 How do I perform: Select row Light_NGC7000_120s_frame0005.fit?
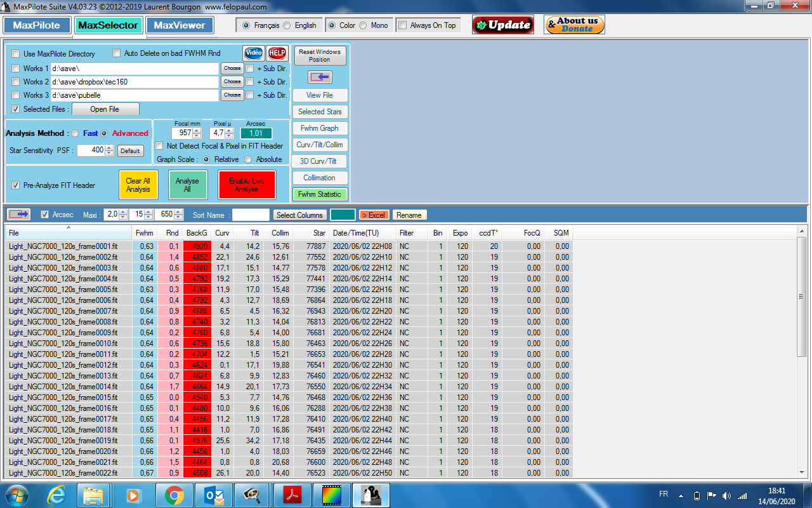pos(289,290)
